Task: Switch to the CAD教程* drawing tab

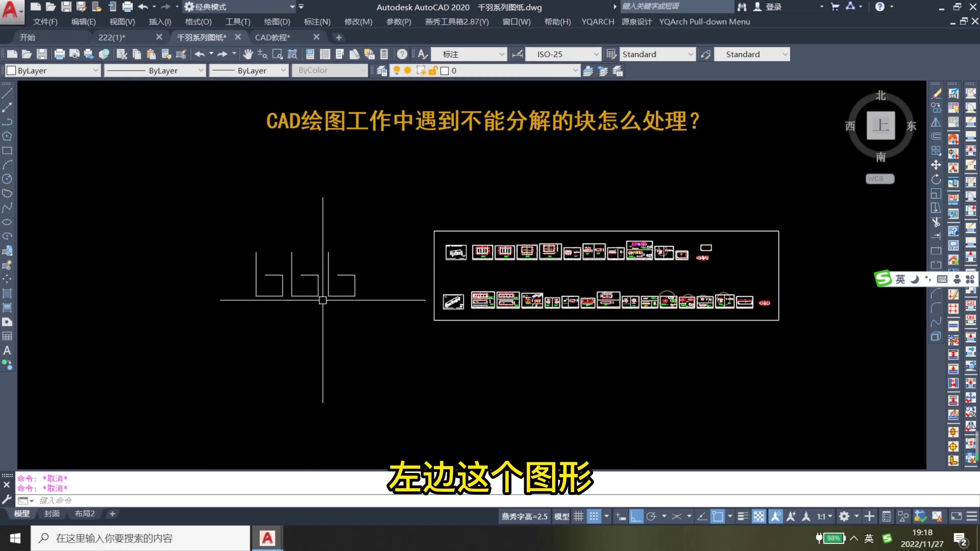Action: click(x=272, y=37)
